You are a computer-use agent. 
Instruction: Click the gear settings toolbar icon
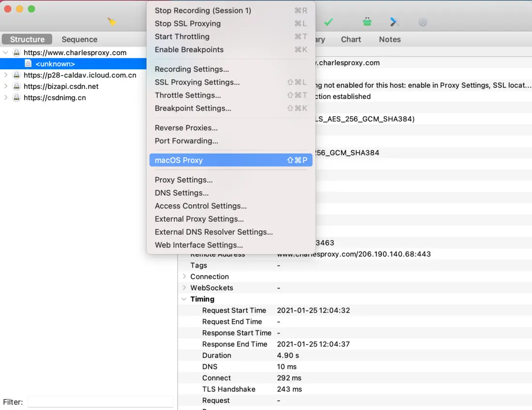coord(422,22)
